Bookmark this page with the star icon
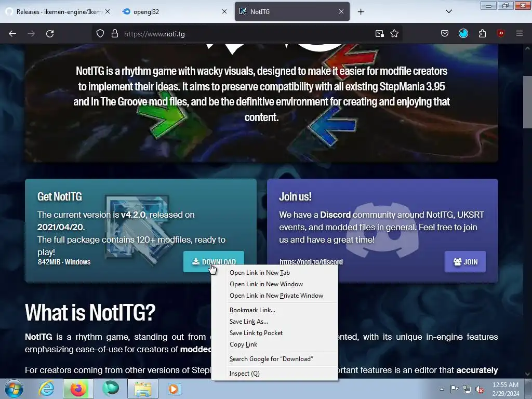The image size is (532, 399). [x=394, y=34]
